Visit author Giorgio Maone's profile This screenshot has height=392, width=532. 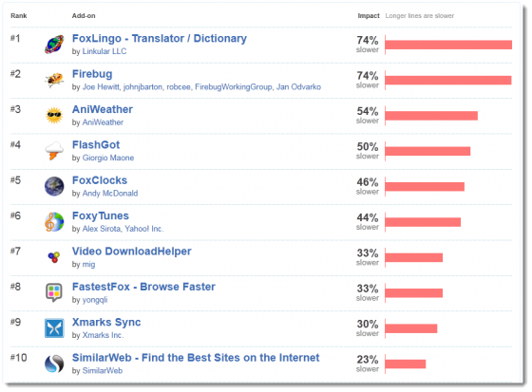click(x=108, y=158)
